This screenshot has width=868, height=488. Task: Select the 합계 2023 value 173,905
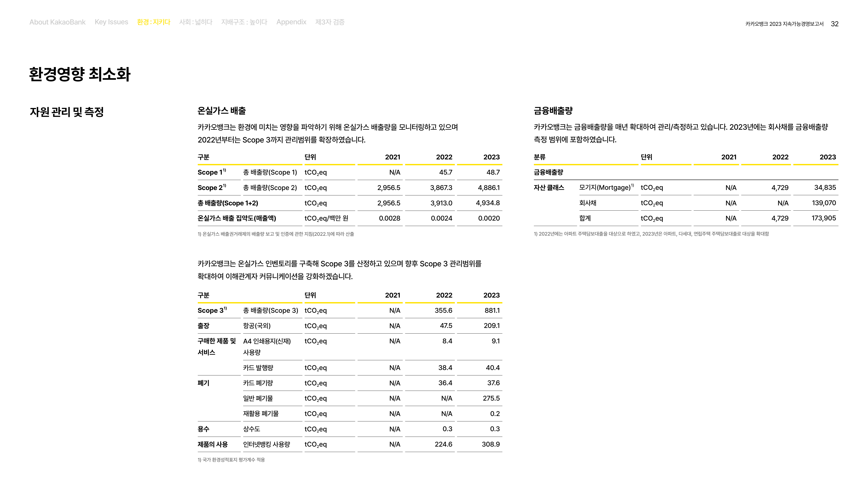823,218
